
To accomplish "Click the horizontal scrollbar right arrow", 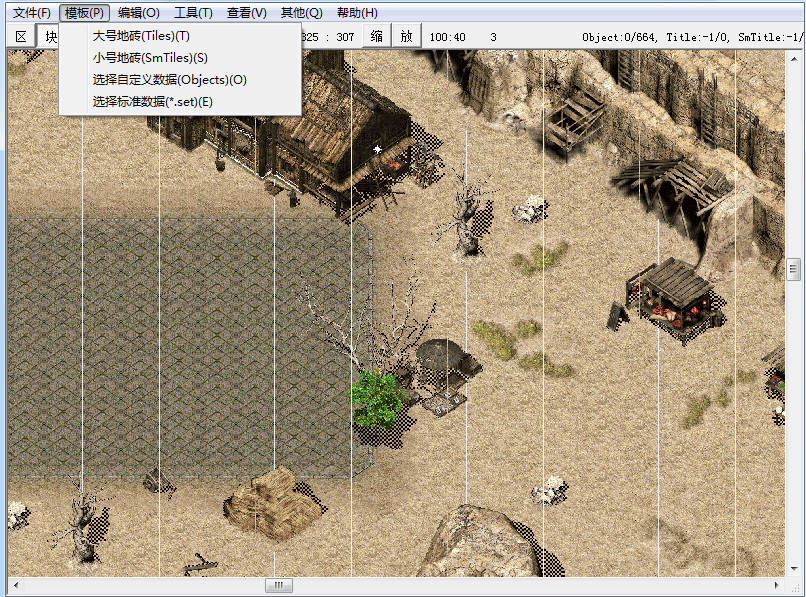I will (776, 585).
